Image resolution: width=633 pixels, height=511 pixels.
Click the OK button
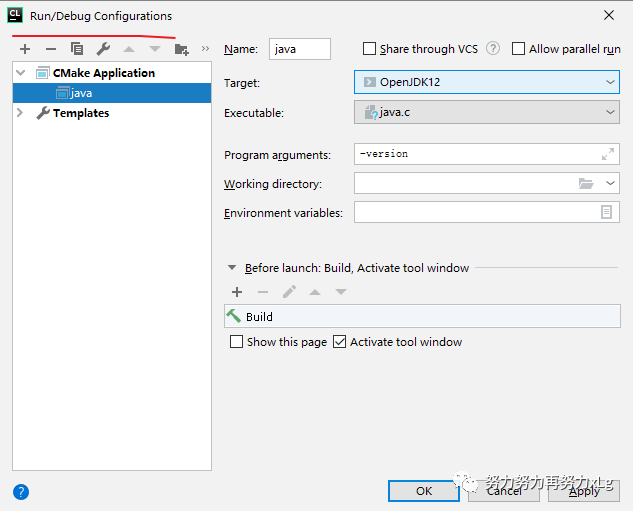[424, 491]
